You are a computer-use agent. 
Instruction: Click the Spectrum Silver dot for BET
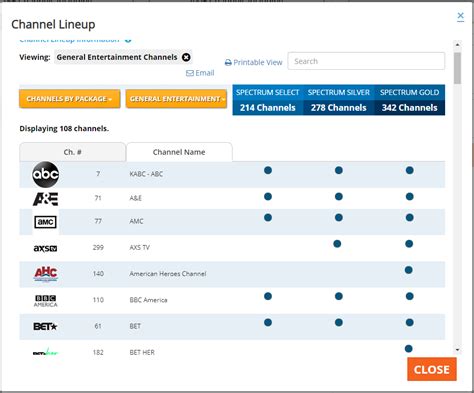tap(339, 322)
